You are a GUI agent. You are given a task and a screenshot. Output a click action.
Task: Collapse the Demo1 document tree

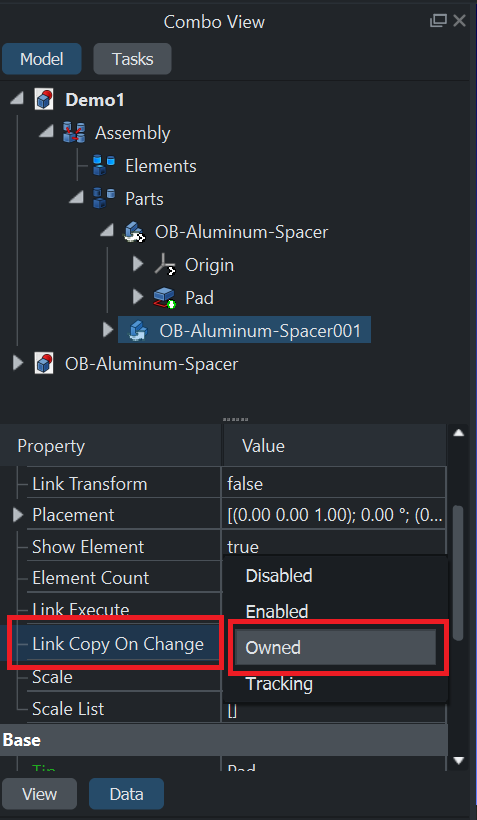pos(17,98)
